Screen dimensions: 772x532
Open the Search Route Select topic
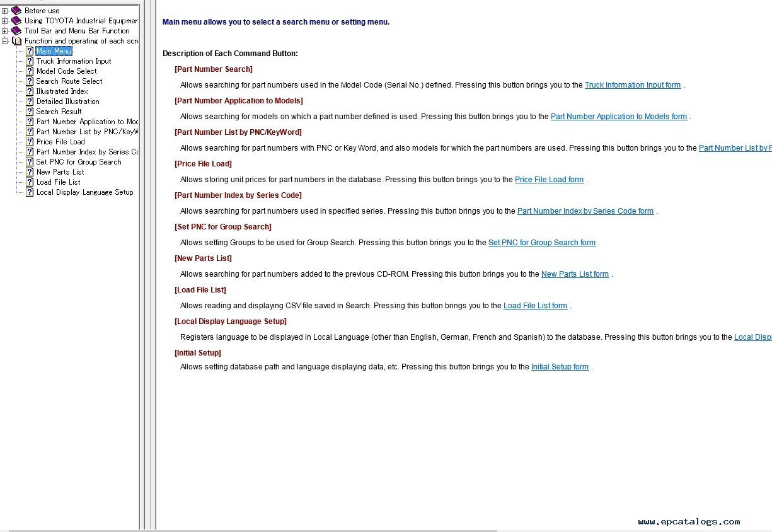tap(69, 81)
